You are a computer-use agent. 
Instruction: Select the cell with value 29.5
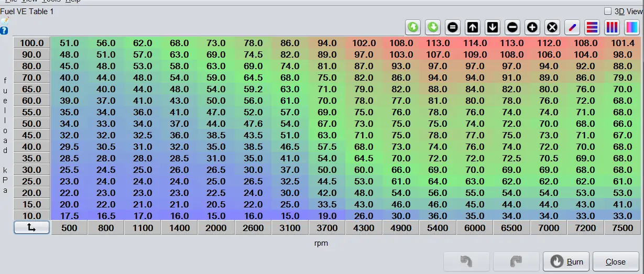coord(69,146)
